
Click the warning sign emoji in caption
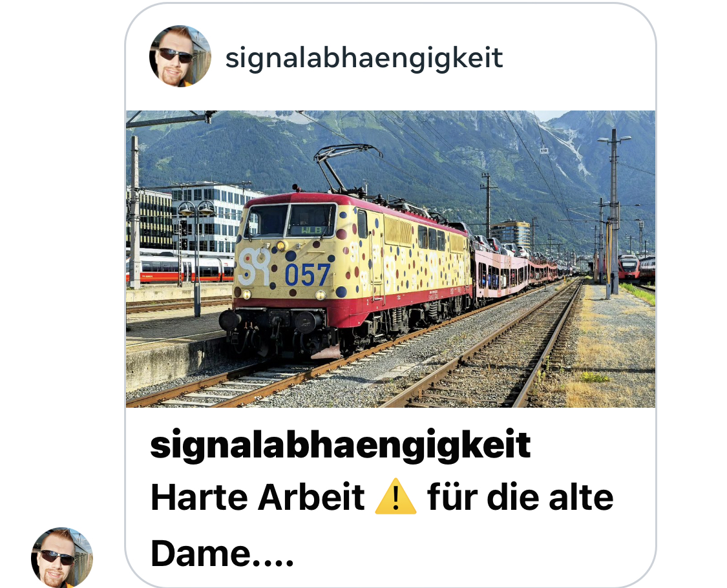point(395,497)
